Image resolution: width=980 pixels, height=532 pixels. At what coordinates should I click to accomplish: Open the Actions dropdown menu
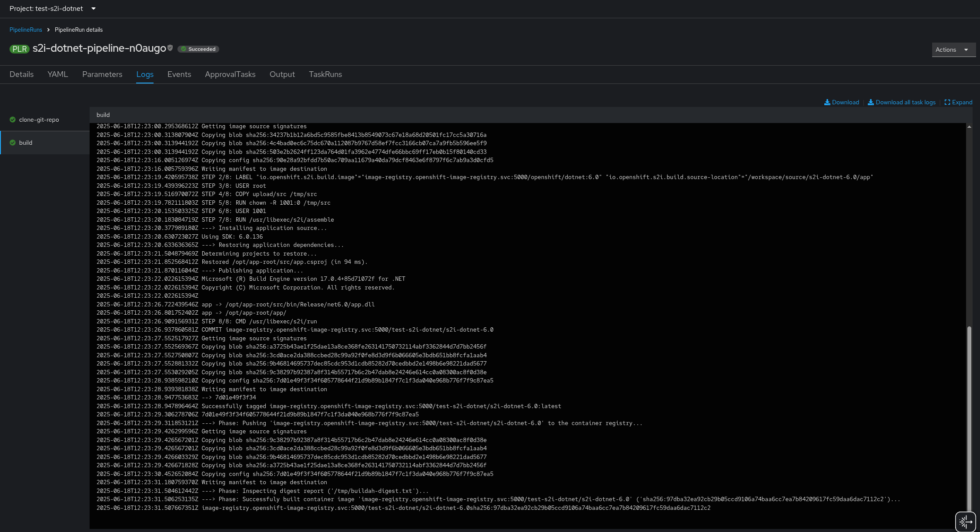pyautogui.click(x=953, y=50)
